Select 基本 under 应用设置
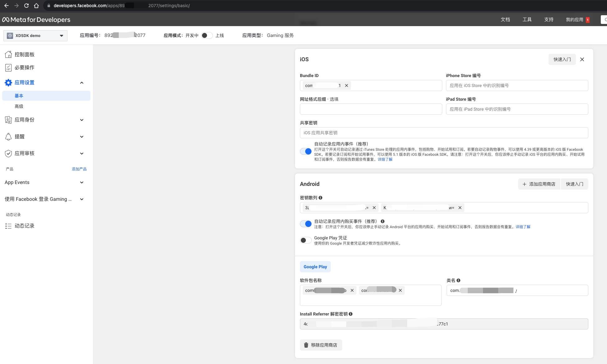Image resolution: width=607 pixels, height=364 pixels. point(46,96)
